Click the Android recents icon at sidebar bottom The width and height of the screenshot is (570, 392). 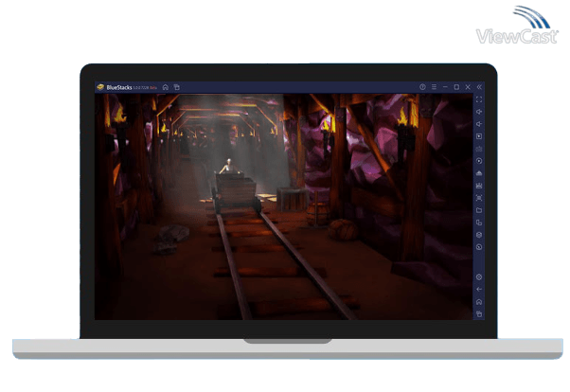pyautogui.click(x=479, y=313)
